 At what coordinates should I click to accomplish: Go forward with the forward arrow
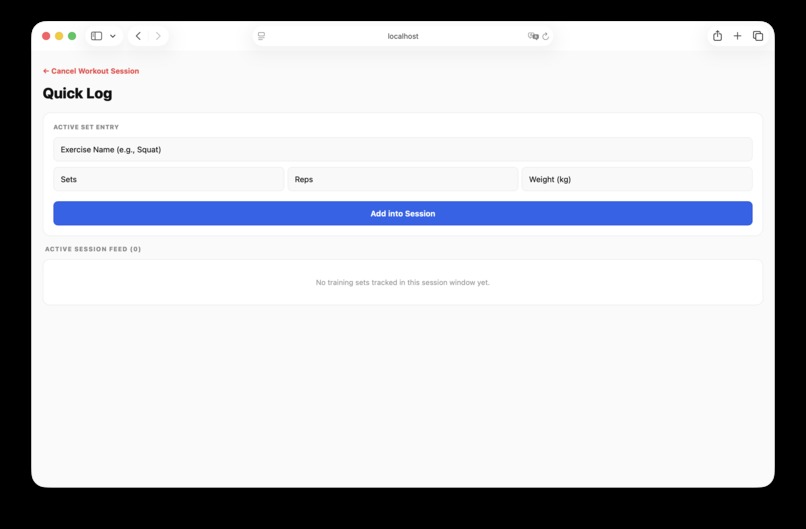click(x=158, y=36)
